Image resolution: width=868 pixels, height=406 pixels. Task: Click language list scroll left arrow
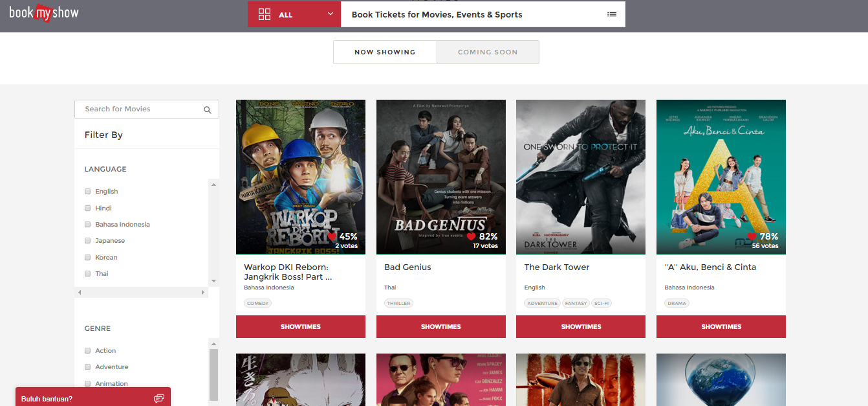click(x=80, y=293)
